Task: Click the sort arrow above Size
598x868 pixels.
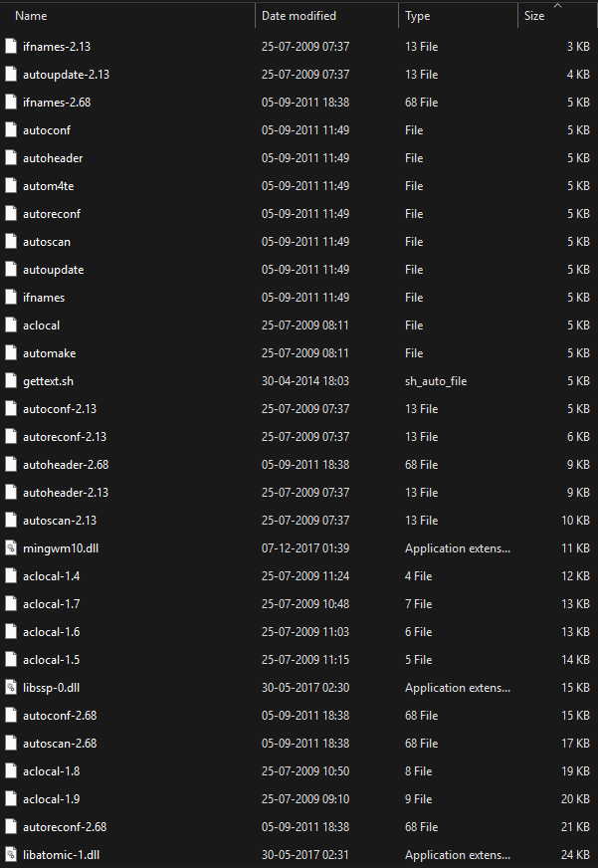Action: pyautogui.click(x=557, y=6)
